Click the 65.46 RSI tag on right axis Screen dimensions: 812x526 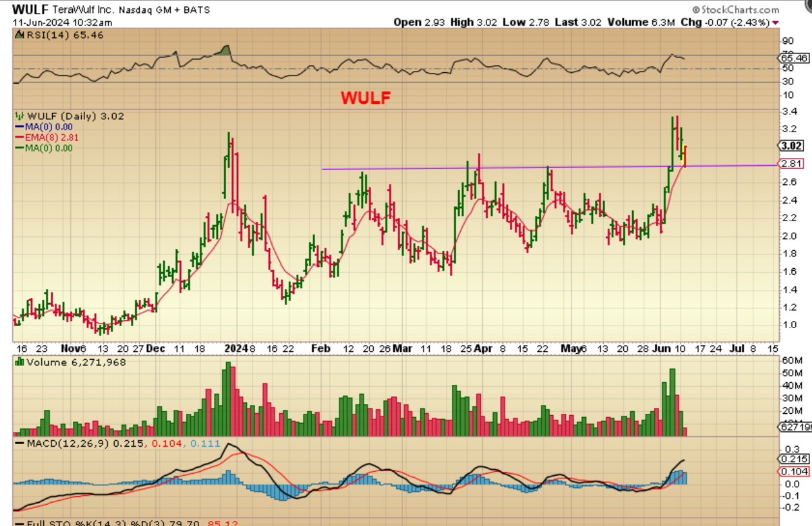[793, 57]
